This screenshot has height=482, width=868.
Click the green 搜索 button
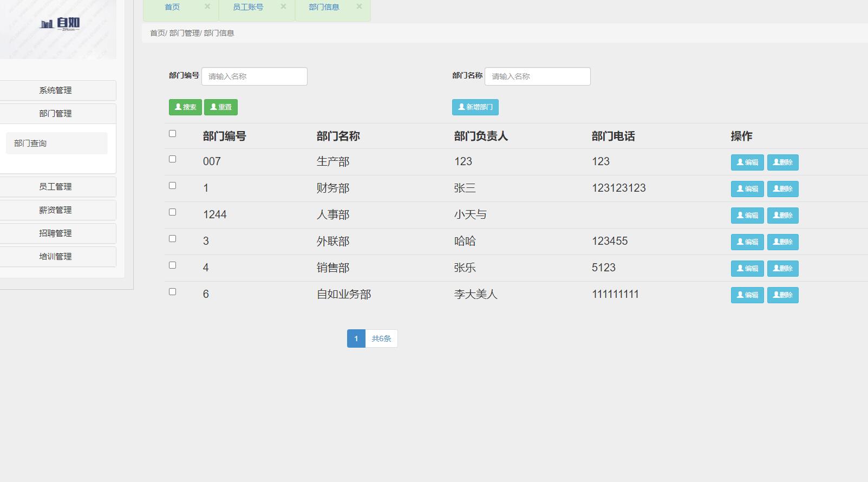point(185,107)
